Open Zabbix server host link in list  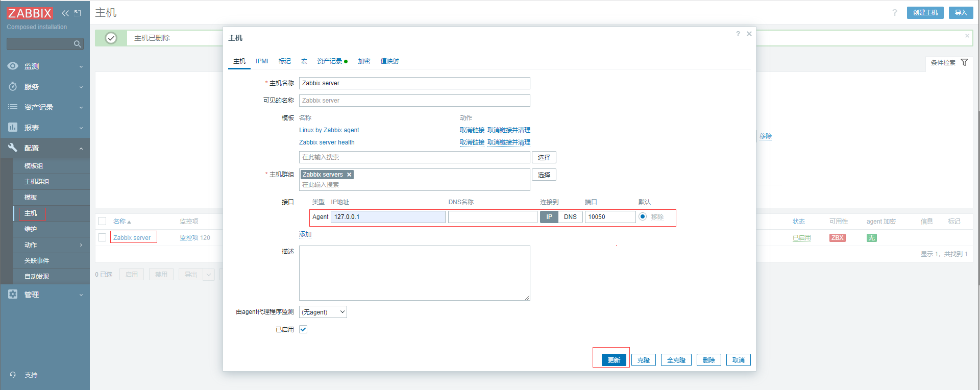[x=132, y=238]
